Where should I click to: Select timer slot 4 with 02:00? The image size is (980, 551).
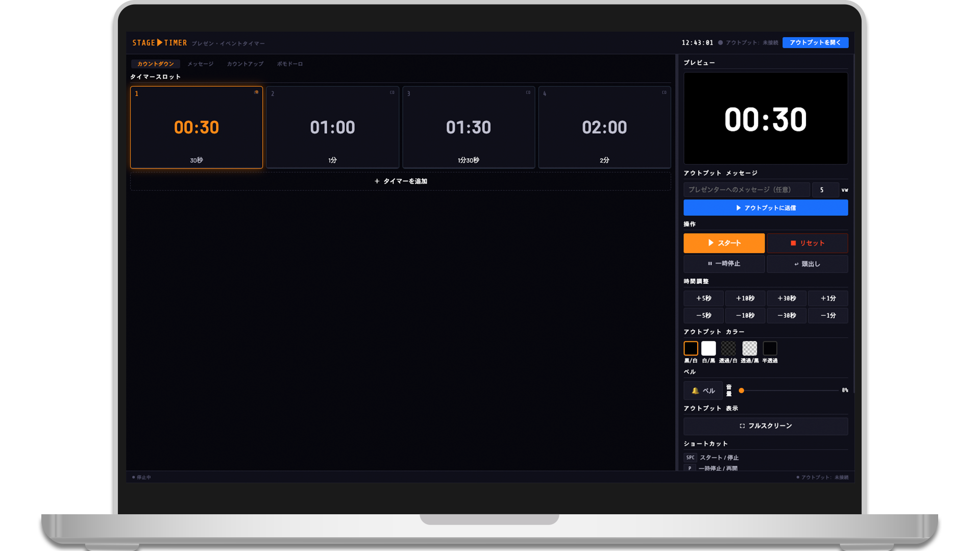pyautogui.click(x=604, y=127)
